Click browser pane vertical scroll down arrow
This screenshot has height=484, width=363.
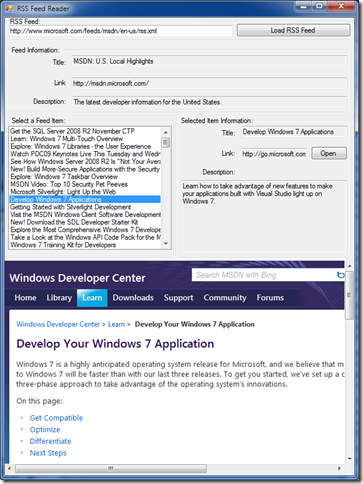(349, 459)
